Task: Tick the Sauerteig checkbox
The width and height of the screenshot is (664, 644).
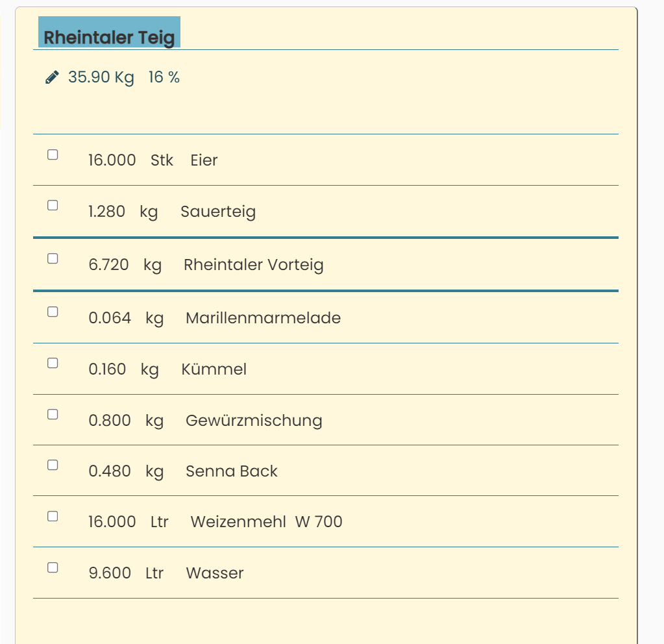Action: (53, 206)
